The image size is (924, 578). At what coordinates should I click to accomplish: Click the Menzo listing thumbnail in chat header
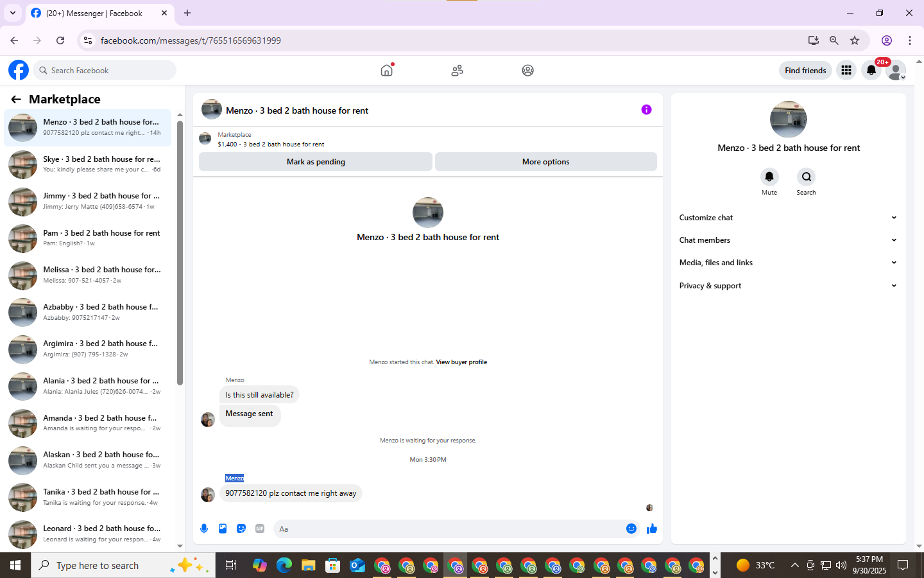(212, 110)
